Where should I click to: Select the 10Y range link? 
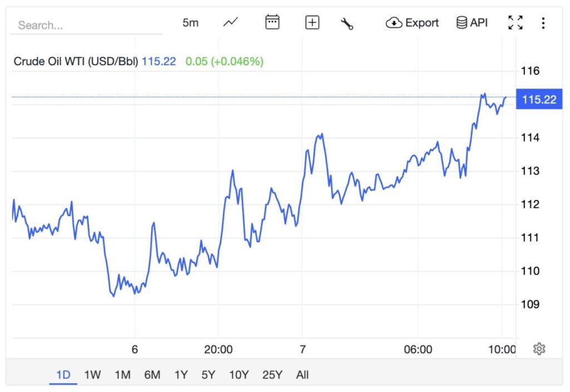click(x=238, y=375)
